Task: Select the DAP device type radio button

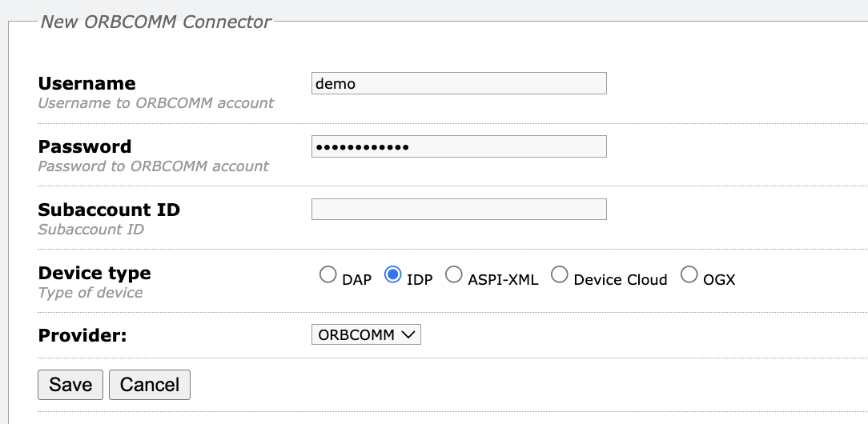Action: pos(328,274)
